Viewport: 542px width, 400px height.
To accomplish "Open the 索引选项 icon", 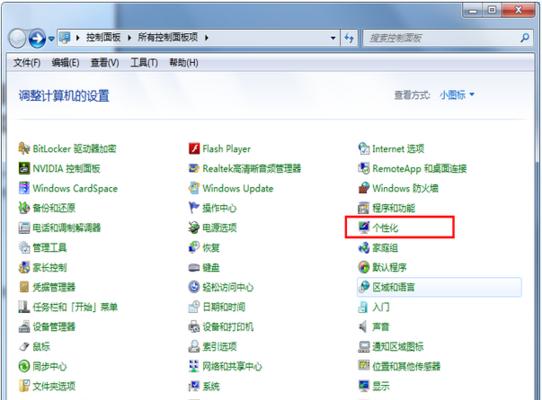I will pos(194,346).
